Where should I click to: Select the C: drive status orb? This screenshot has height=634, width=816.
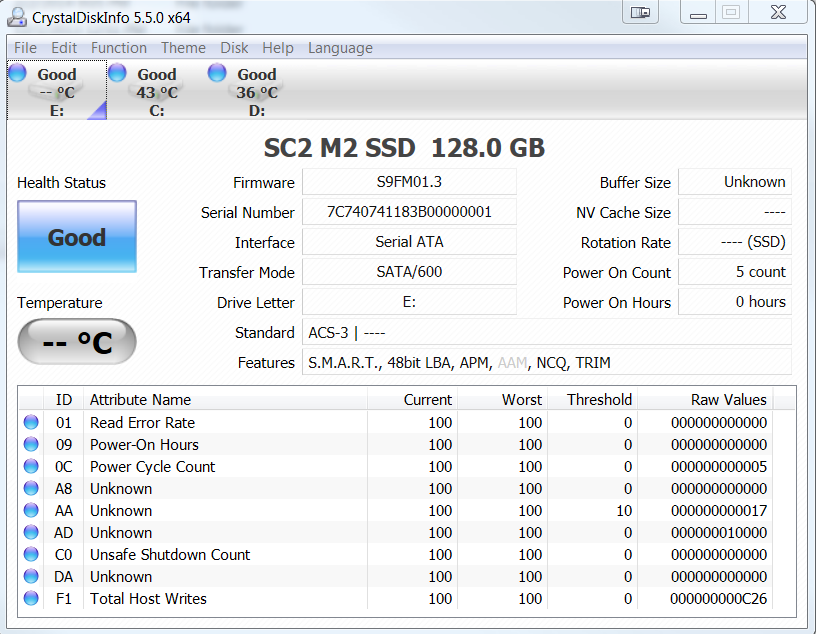(x=117, y=73)
